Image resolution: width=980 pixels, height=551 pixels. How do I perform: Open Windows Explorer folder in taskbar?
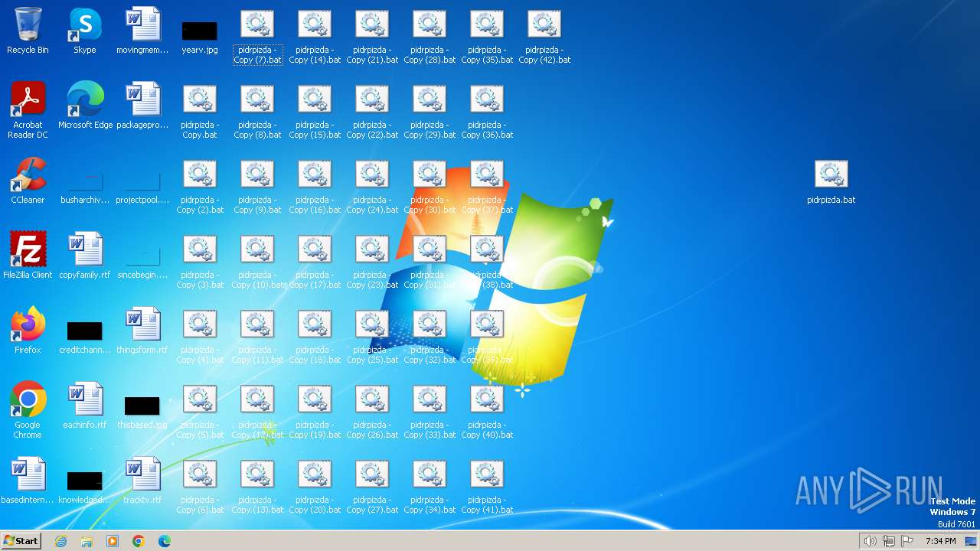(87, 541)
